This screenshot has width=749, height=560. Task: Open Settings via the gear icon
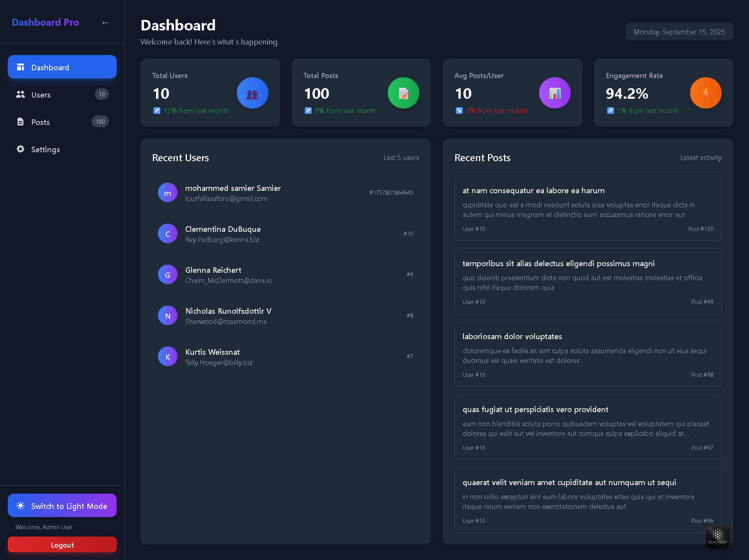[20, 149]
